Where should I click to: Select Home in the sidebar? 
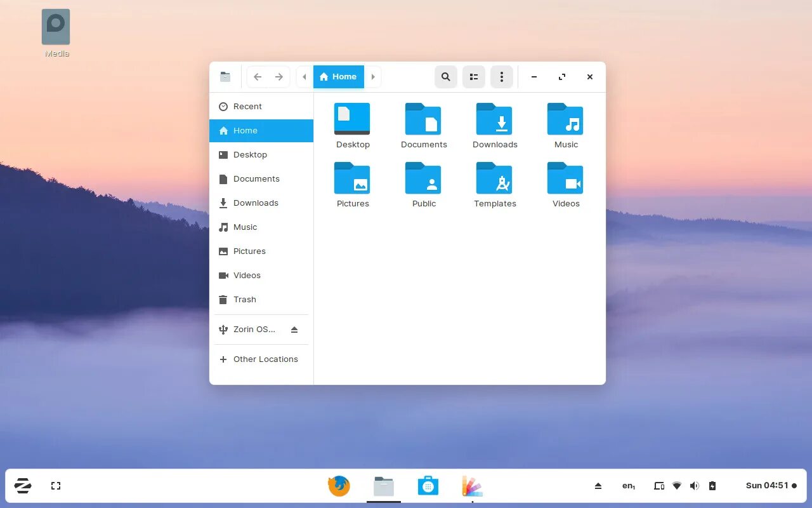pyautogui.click(x=261, y=131)
